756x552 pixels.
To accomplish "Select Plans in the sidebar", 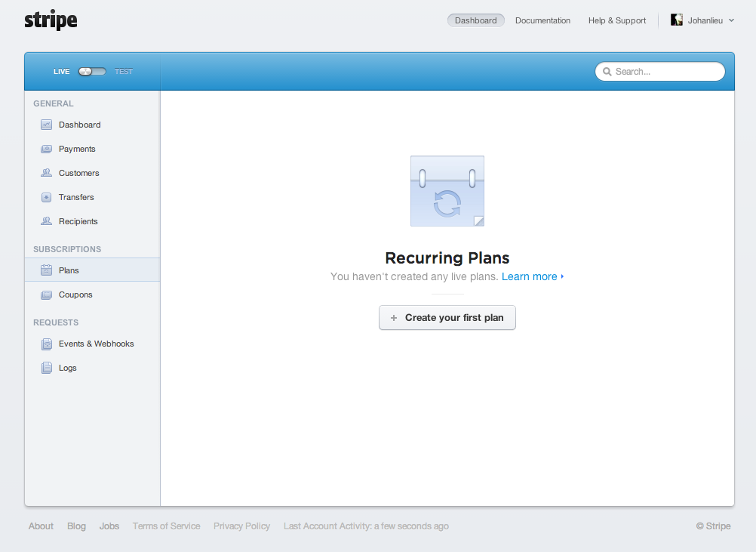I will pos(93,270).
